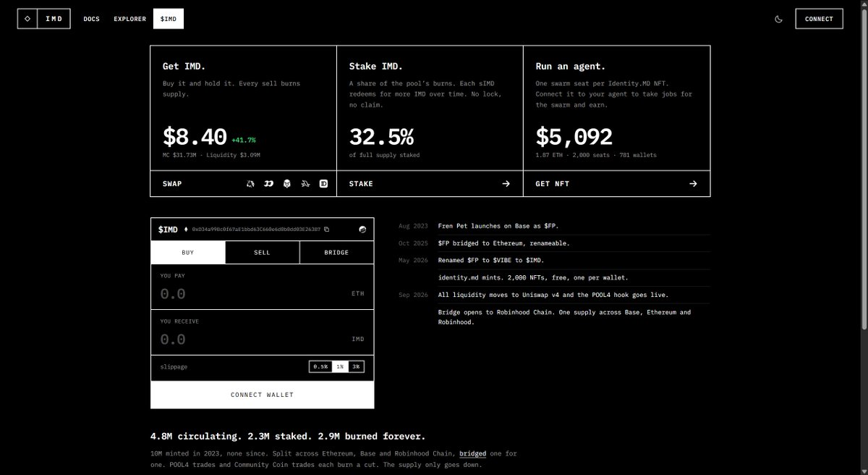Set slippage to 3%
The image size is (868, 475).
click(x=356, y=367)
